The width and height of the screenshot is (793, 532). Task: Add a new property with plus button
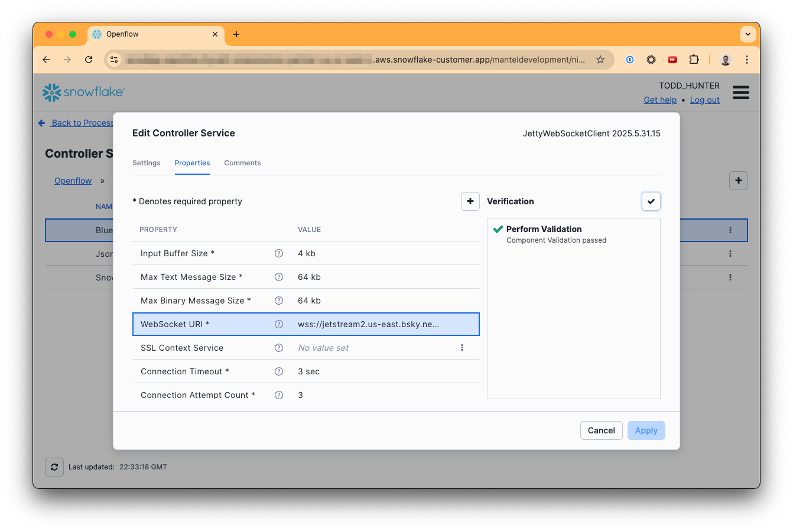click(x=470, y=201)
